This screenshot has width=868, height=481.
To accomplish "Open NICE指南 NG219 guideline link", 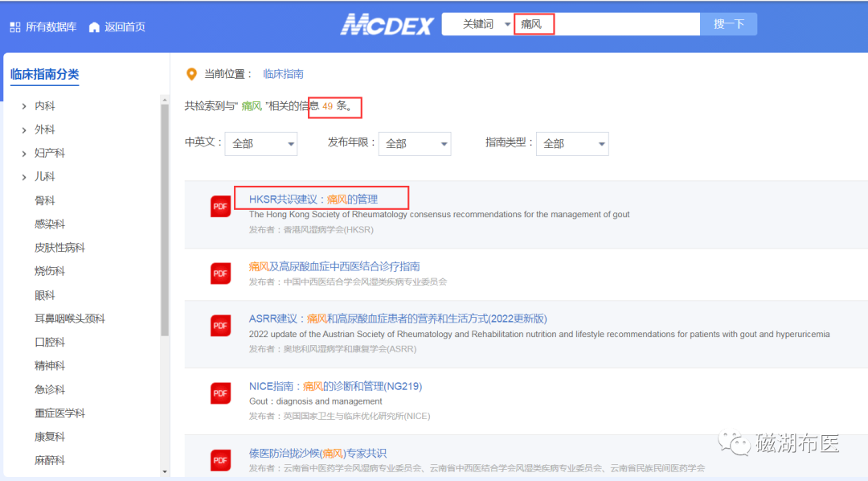I will [x=335, y=386].
